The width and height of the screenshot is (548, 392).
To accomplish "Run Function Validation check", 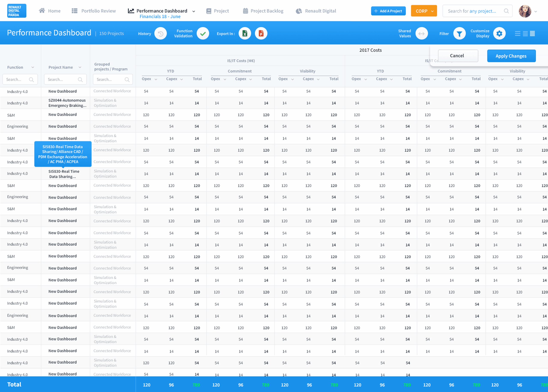I will coord(203,33).
